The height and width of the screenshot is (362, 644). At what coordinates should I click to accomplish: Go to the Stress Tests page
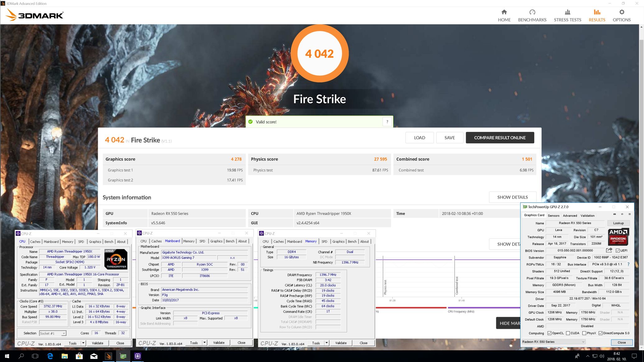(x=567, y=16)
